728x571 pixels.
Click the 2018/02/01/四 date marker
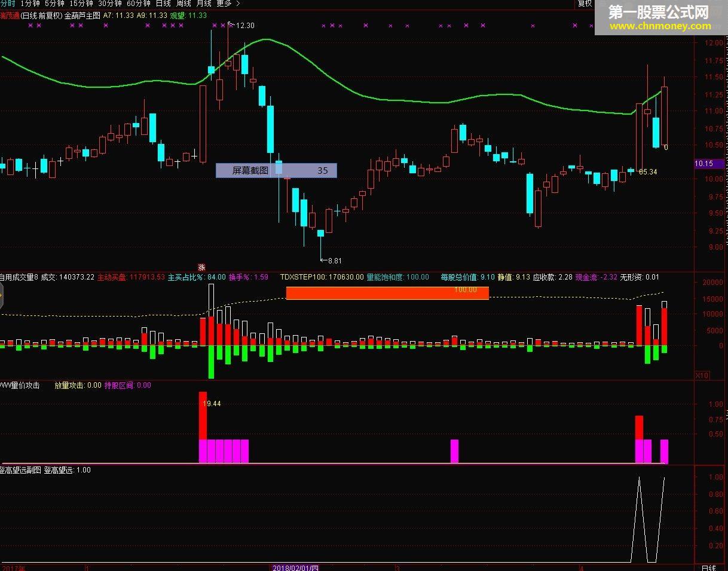295,567
